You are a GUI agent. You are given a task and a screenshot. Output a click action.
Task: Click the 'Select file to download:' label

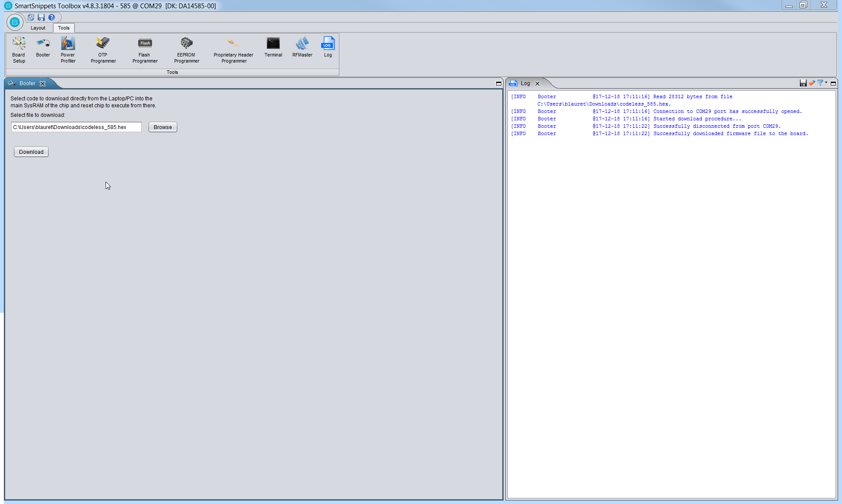point(38,115)
